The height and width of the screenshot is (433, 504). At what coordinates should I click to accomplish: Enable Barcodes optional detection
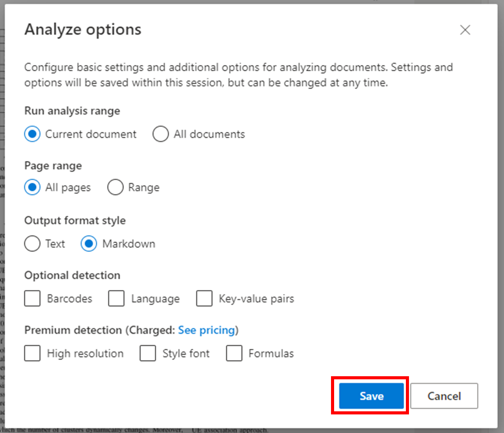click(x=32, y=298)
